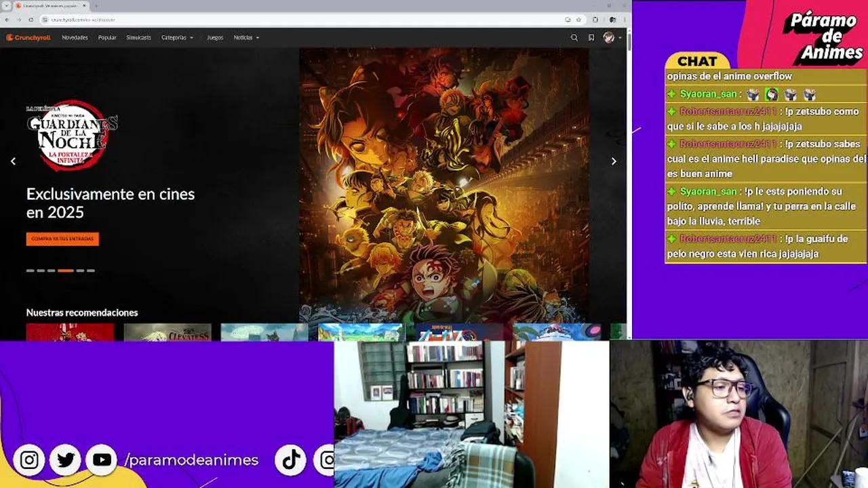868x488 pixels.
Task: Click the /paramodeanimes handle text
Action: (192, 460)
